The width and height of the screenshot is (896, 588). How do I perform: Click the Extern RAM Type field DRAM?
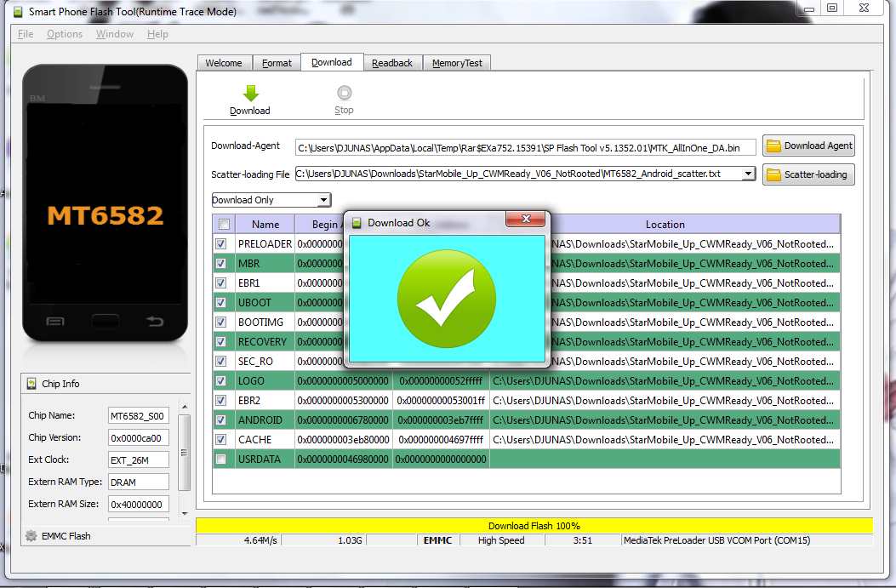(139, 482)
